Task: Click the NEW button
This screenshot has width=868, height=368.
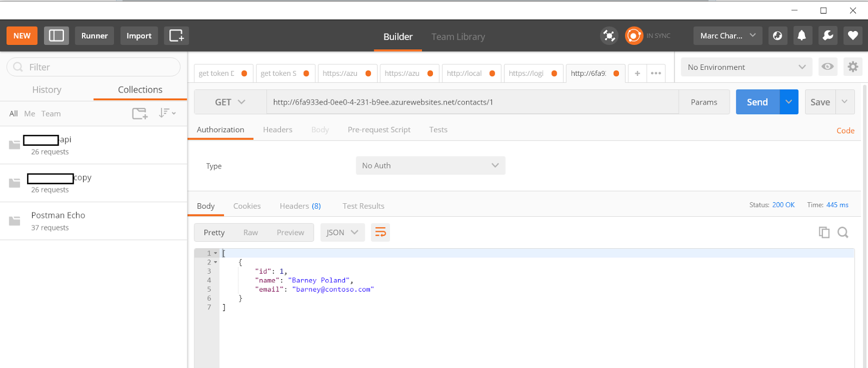Action: click(x=22, y=36)
